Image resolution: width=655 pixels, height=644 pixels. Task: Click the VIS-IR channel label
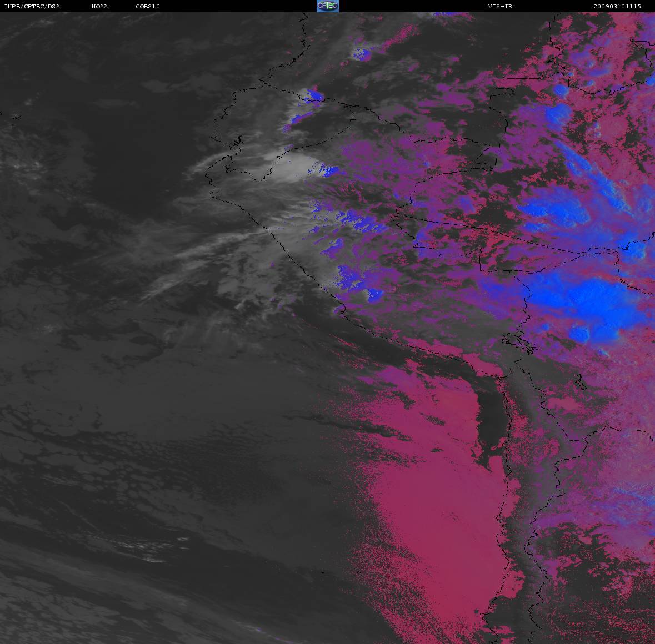click(x=499, y=7)
